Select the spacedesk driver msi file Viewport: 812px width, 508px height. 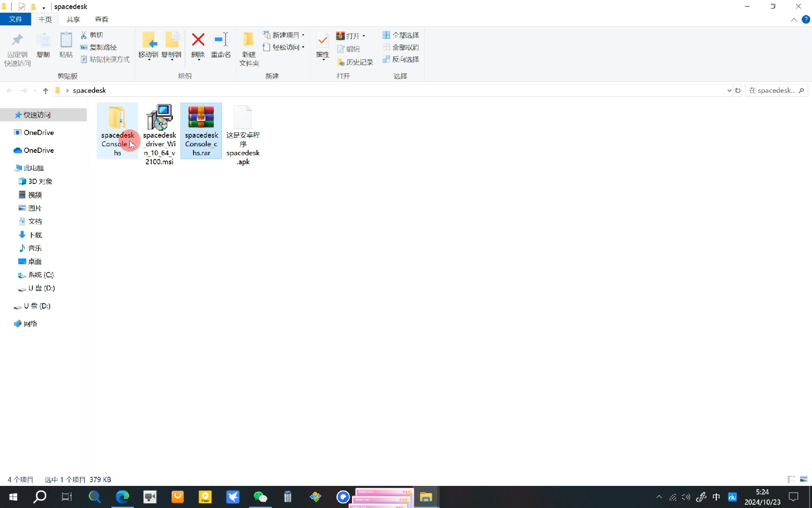tap(159, 135)
